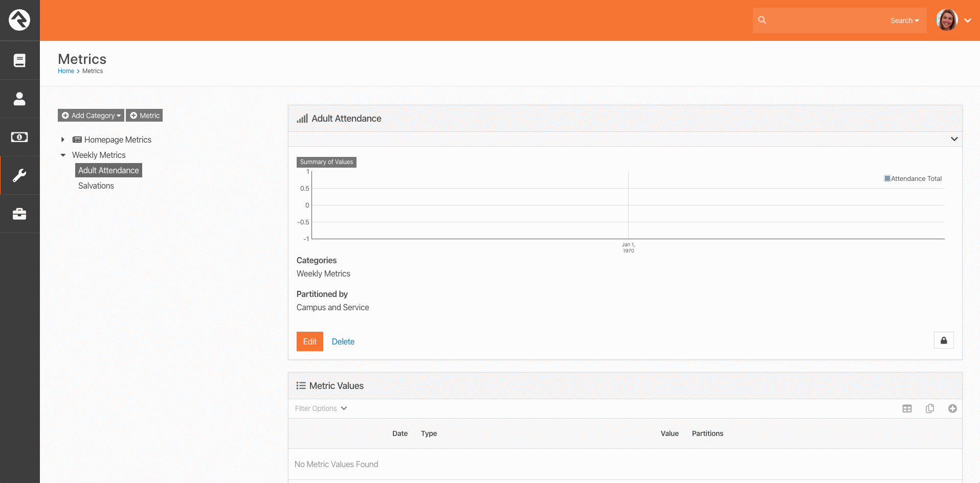The width and height of the screenshot is (980, 483).
Task: Select Homepage Metrics category
Action: (x=118, y=140)
